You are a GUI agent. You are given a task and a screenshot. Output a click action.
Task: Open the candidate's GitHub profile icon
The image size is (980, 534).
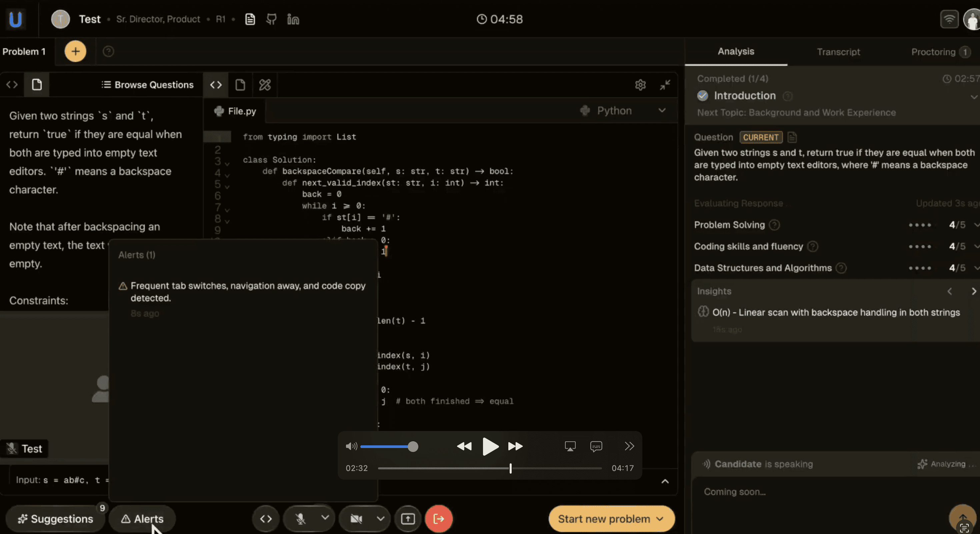[271, 19]
